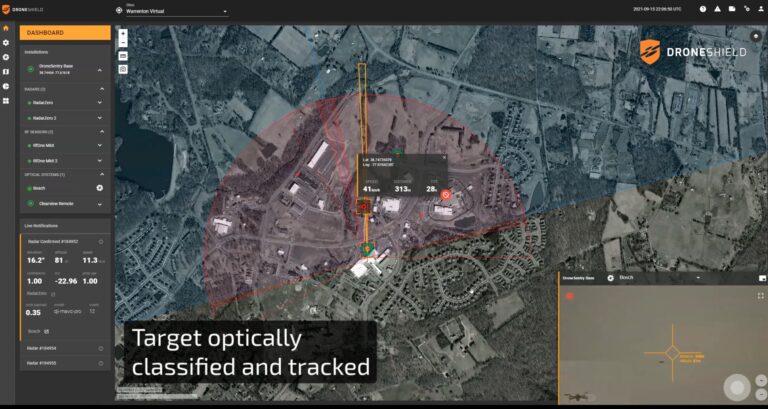
Task: Open the map view icon in sidebar
Action: click(x=6, y=72)
